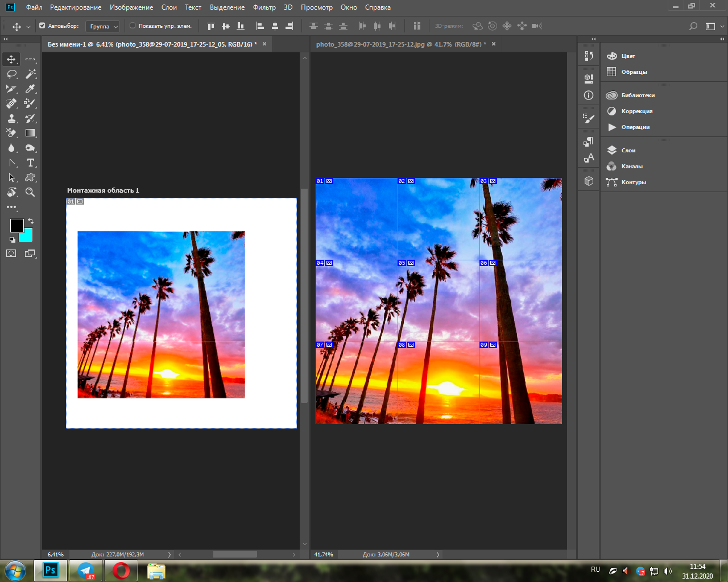
Task: Select the Zoom tool
Action: point(30,192)
